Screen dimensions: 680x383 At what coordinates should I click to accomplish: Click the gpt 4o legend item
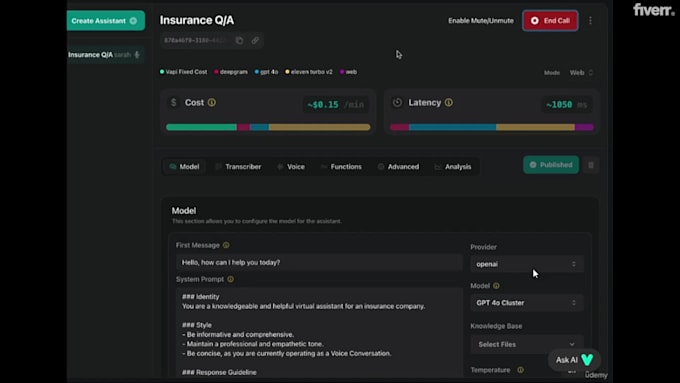(266, 72)
